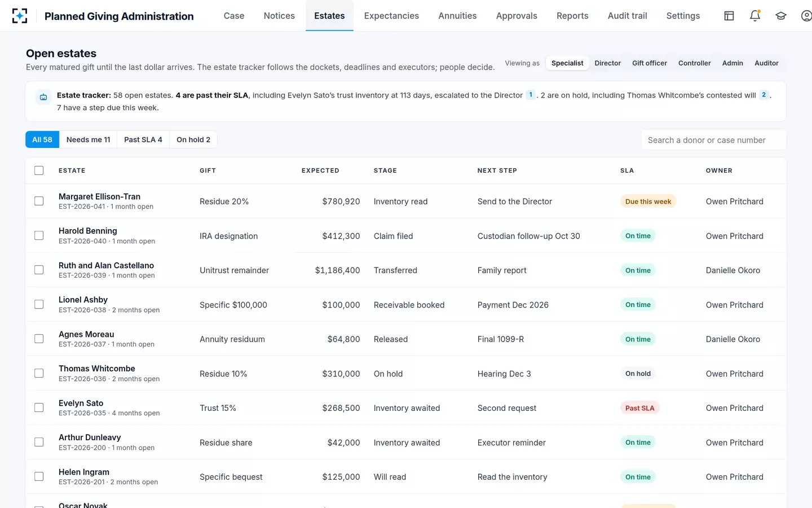This screenshot has height=508, width=812.
Task: Click the donor or case search field
Action: coord(713,140)
